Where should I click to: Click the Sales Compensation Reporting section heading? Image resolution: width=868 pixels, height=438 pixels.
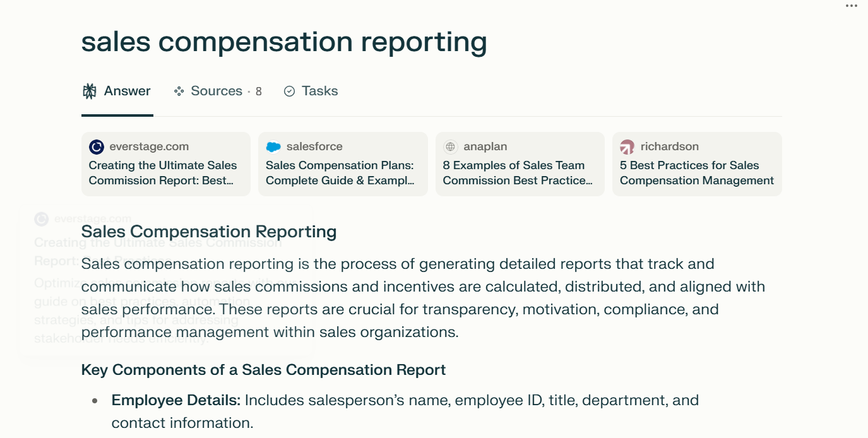click(208, 232)
